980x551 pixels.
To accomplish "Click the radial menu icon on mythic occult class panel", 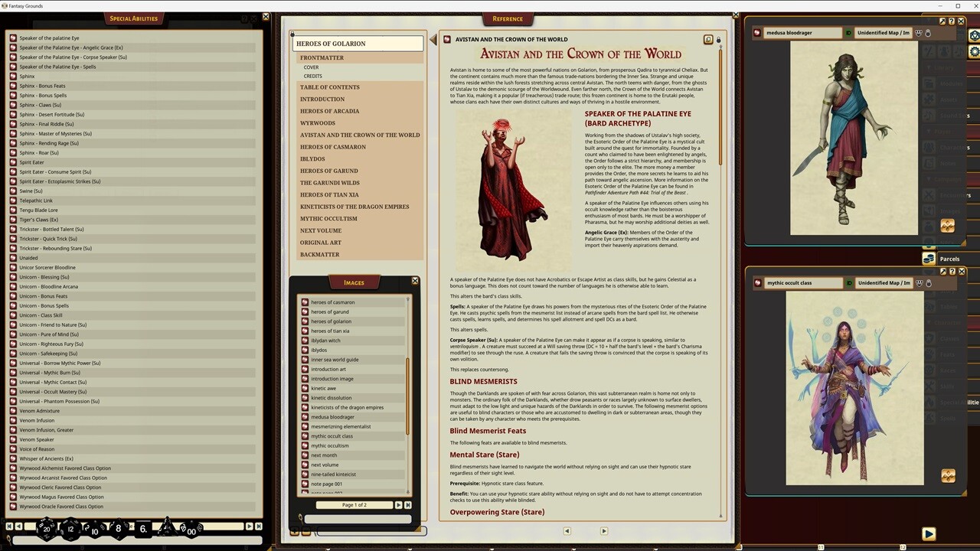I will click(x=948, y=475).
